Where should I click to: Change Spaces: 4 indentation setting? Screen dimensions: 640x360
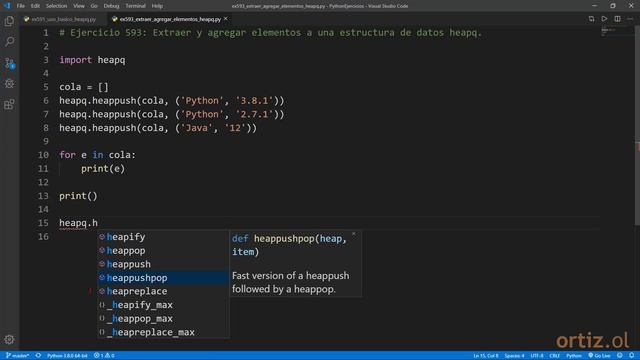[514, 356]
